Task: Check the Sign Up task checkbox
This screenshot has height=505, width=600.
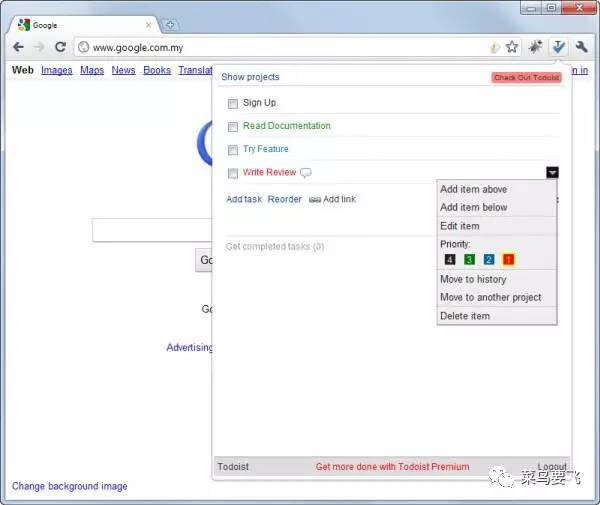Action: pyautogui.click(x=233, y=103)
